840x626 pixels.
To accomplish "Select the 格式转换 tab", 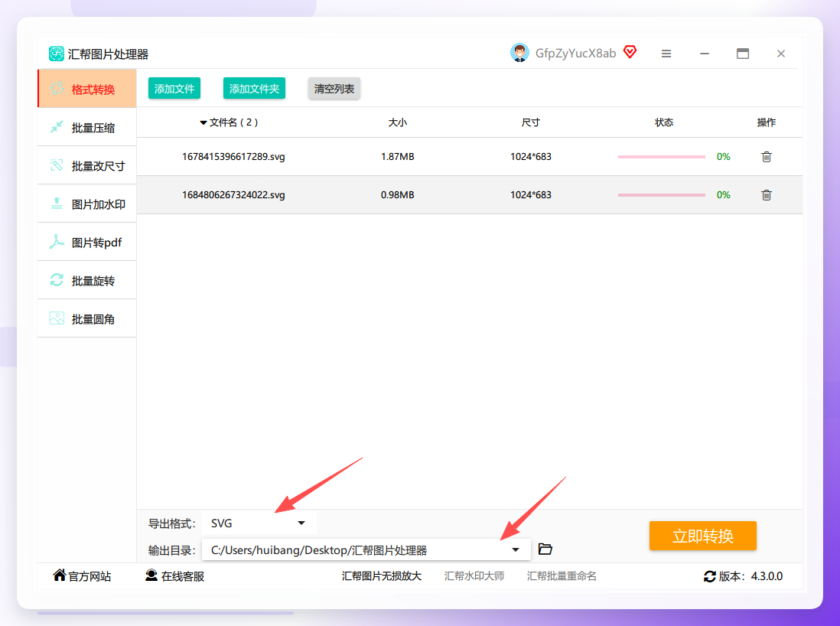I will (86, 89).
